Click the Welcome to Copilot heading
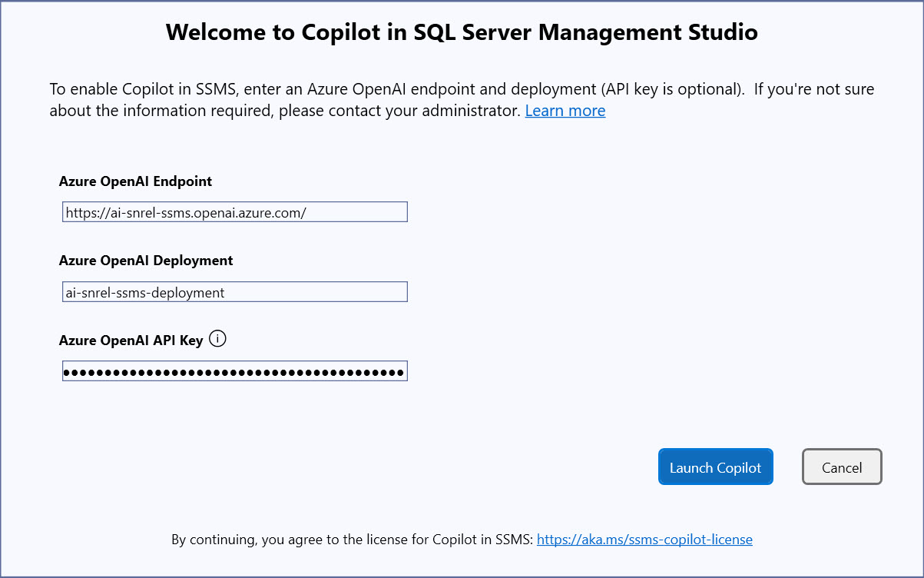The height and width of the screenshot is (578, 924). (x=462, y=32)
